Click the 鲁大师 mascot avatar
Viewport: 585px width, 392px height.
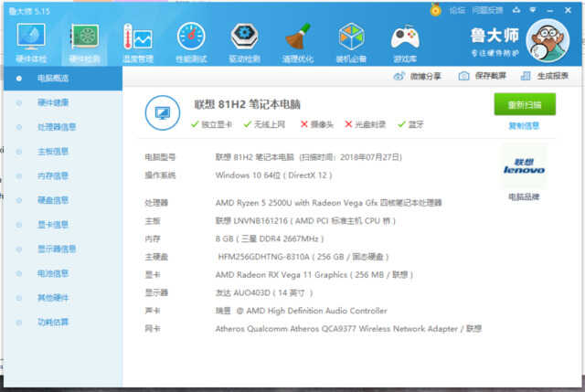[x=548, y=40]
